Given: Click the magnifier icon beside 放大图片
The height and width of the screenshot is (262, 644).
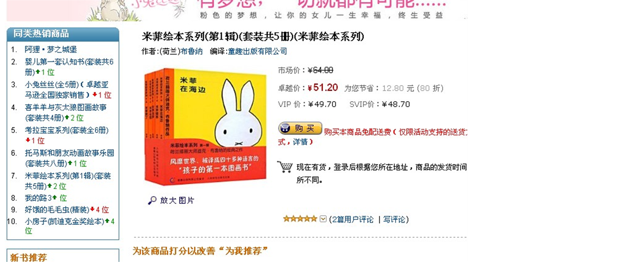Looking at the screenshot, I should click(152, 200).
